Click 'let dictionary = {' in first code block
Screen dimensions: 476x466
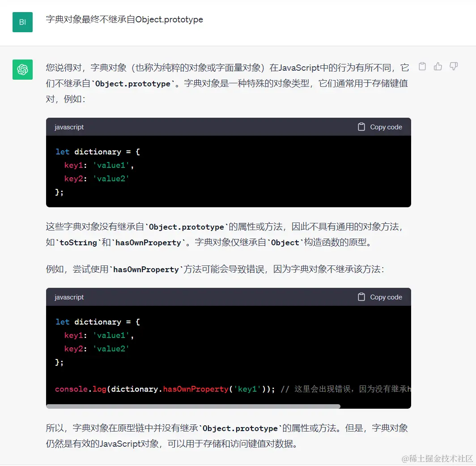coord(98,152)
